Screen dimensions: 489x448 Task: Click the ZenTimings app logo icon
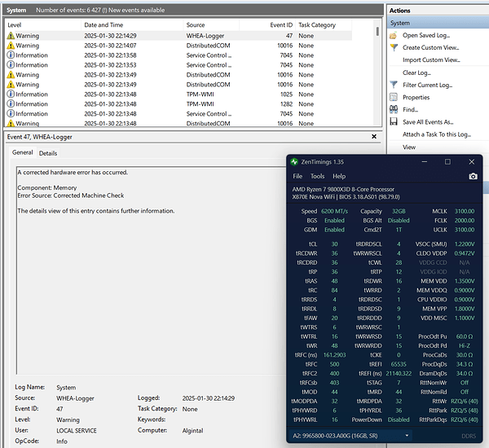294,162
